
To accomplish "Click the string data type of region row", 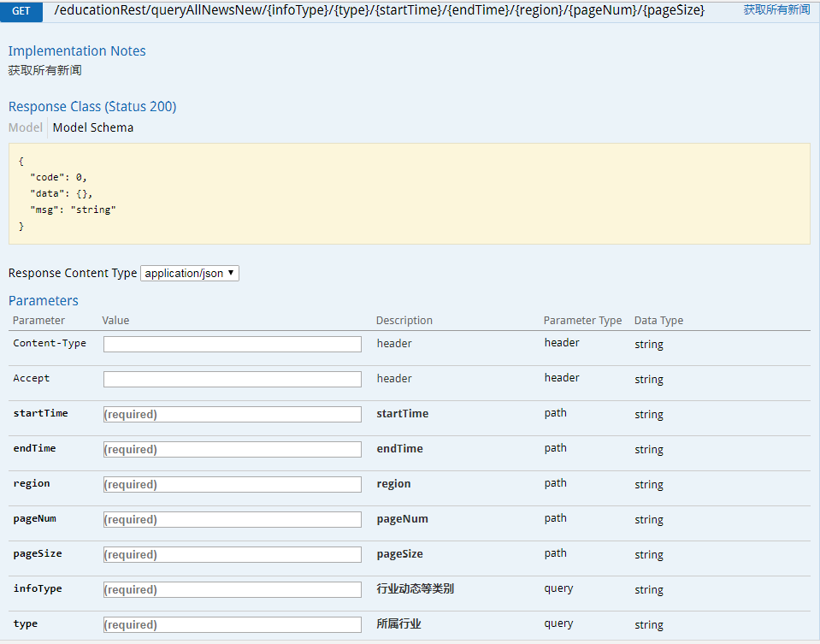I will (649, 484).
